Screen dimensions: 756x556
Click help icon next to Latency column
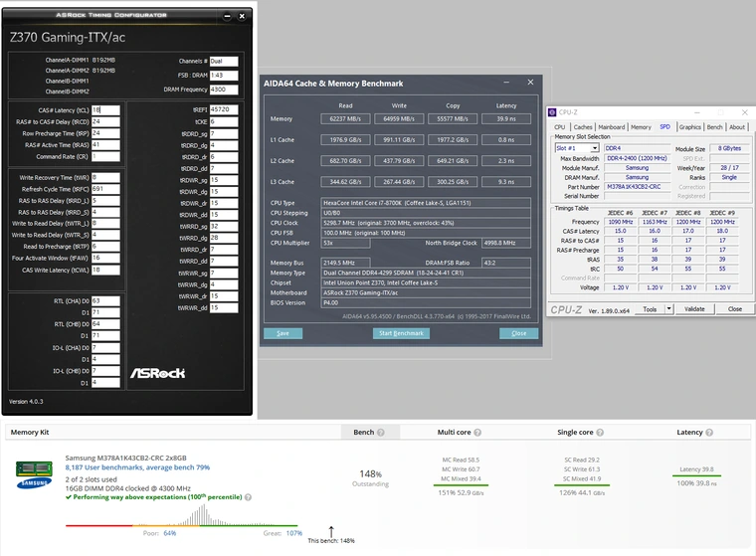click(709, 433)
